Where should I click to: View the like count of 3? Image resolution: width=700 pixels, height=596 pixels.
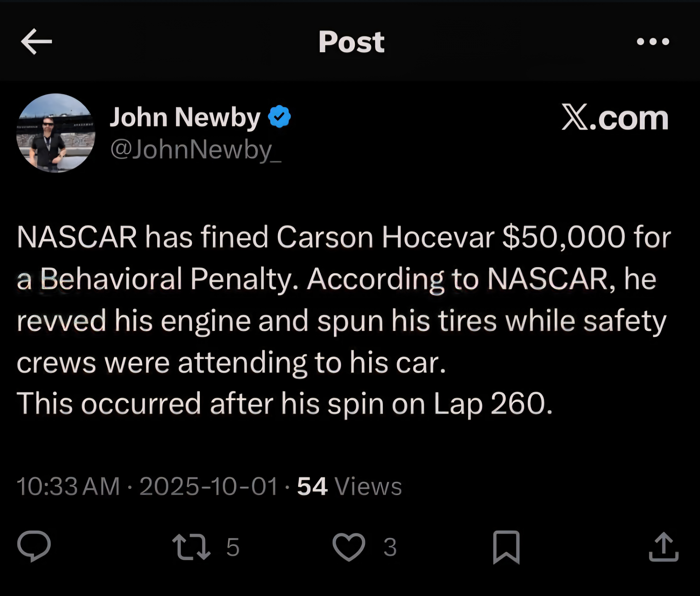[x=390, y=547]
